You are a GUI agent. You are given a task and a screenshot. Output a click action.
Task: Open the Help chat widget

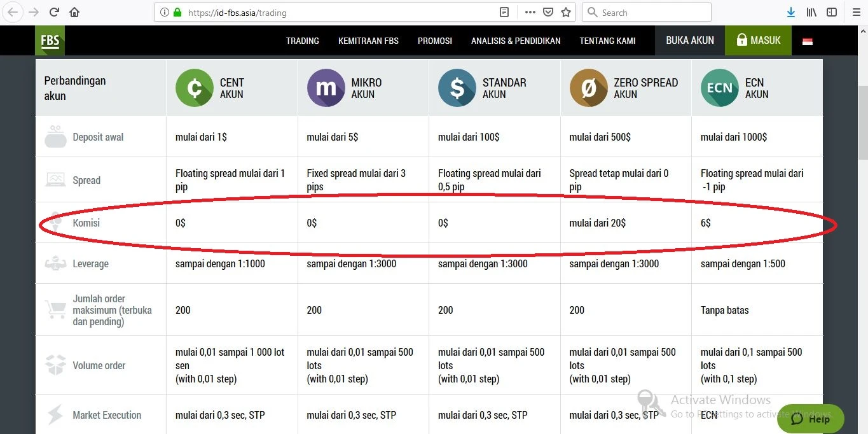pos(810,419)
